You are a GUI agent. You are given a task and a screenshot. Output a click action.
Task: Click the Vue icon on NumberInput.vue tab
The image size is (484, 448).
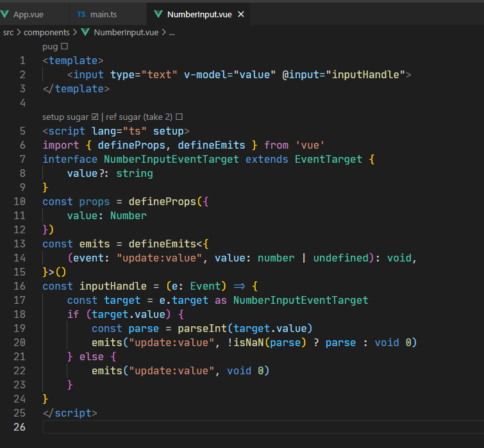(158, 14)
